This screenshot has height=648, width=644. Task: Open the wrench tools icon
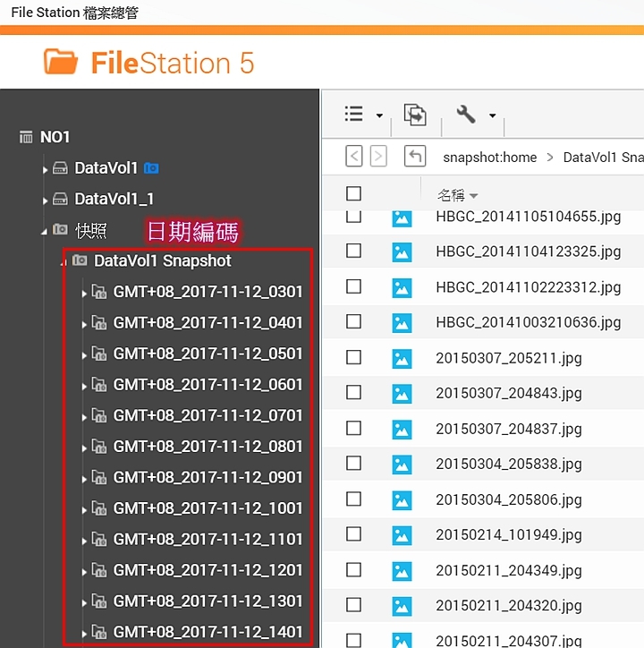(466, 114)
